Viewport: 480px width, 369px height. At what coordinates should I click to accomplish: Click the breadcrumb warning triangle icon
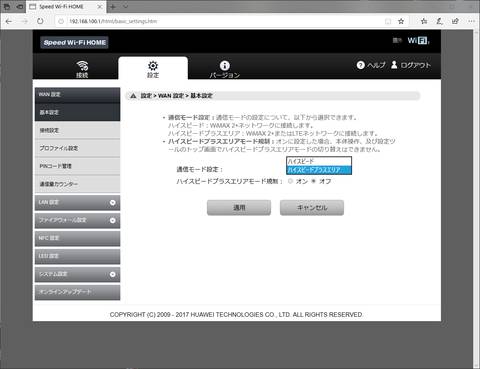click(x=133, y=96)
